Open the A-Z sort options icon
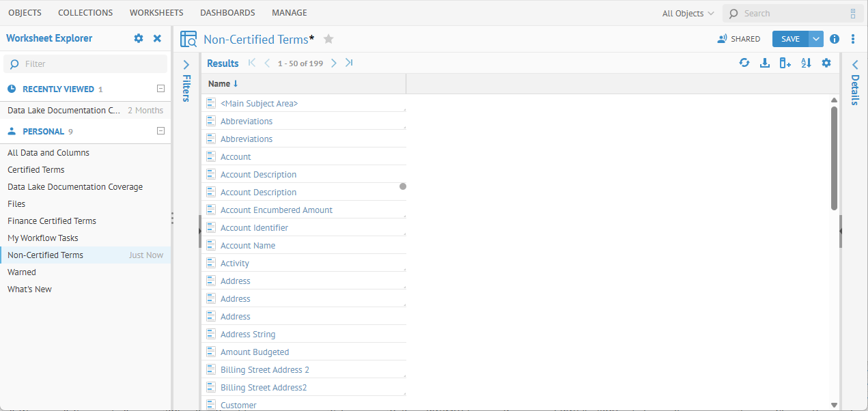 tap(806, 63)
